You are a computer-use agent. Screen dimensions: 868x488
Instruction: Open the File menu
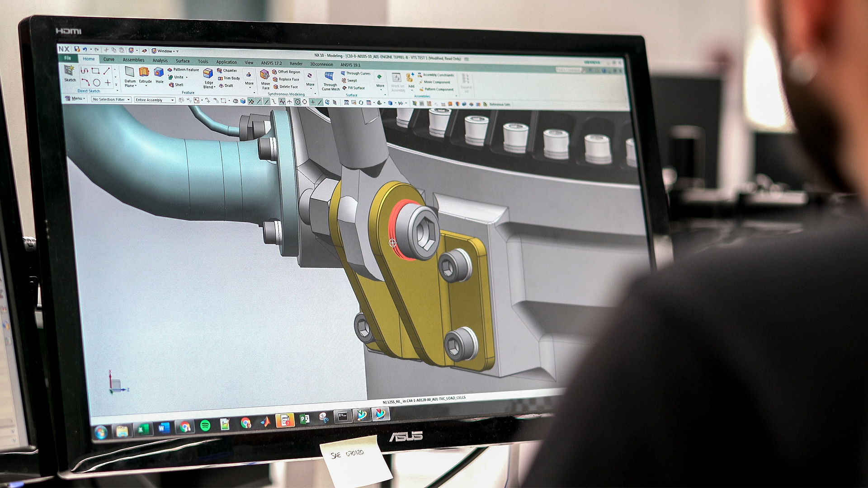(67, 58)
